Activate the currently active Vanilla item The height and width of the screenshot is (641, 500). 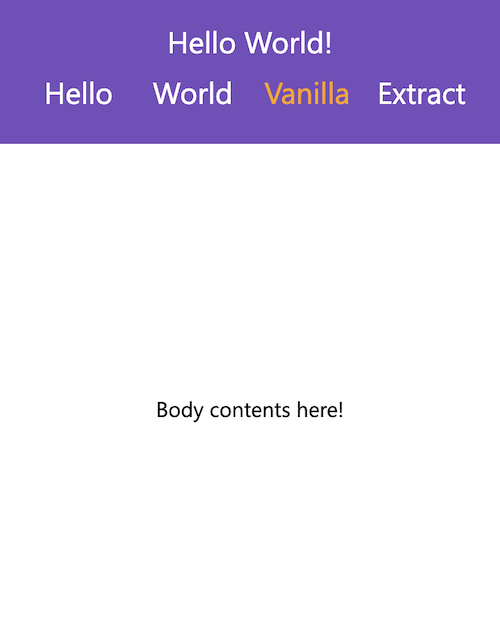[307, 94]
